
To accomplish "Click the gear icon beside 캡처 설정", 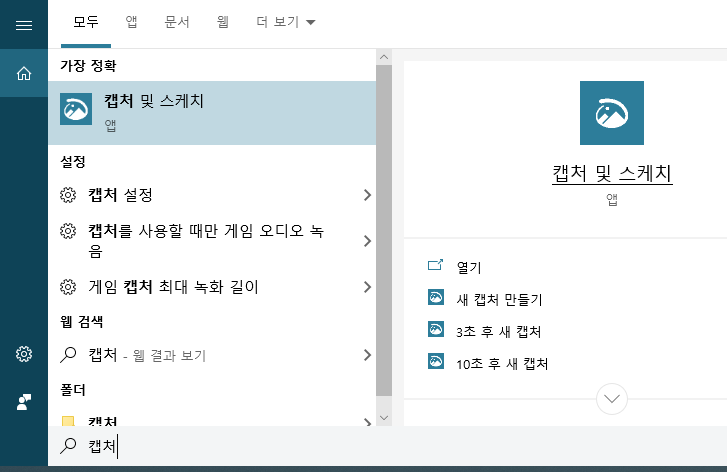I will (x=68, y=195).
